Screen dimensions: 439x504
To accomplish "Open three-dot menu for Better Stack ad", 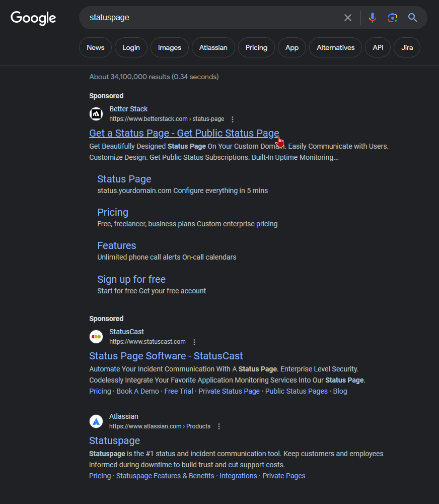I will [233, 119].
